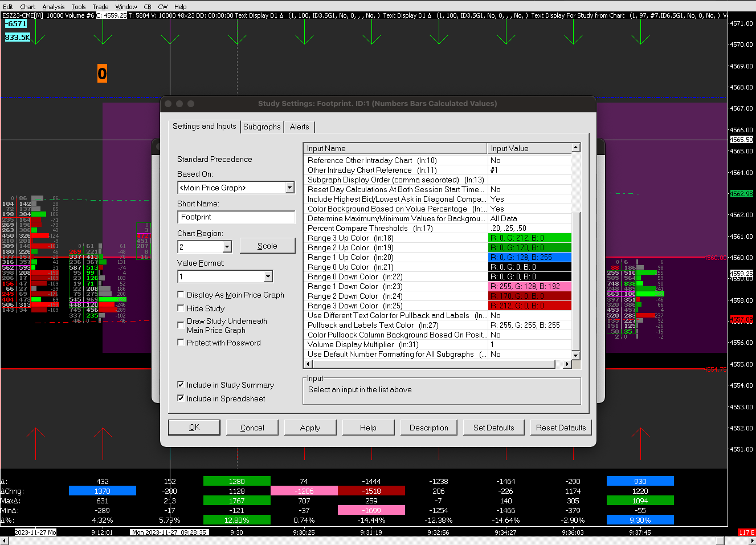Open the Value Format dropdown

[268, 276]
